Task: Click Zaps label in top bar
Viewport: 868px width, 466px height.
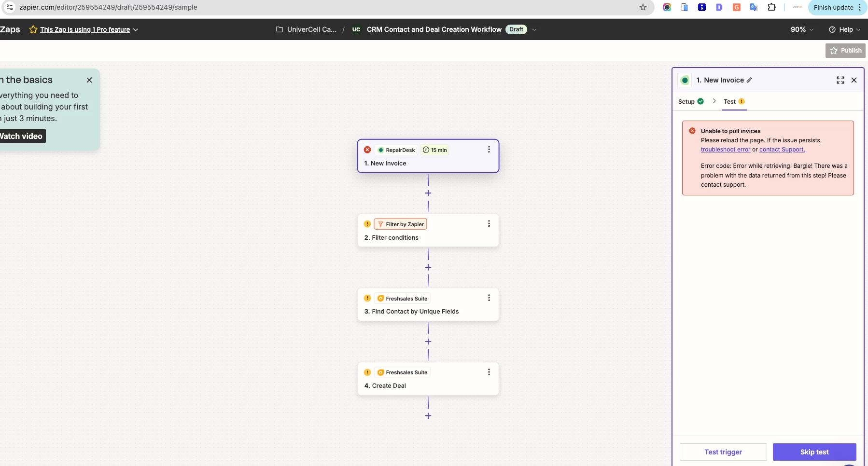Action: pyautogui.click(x=10, y=29)
